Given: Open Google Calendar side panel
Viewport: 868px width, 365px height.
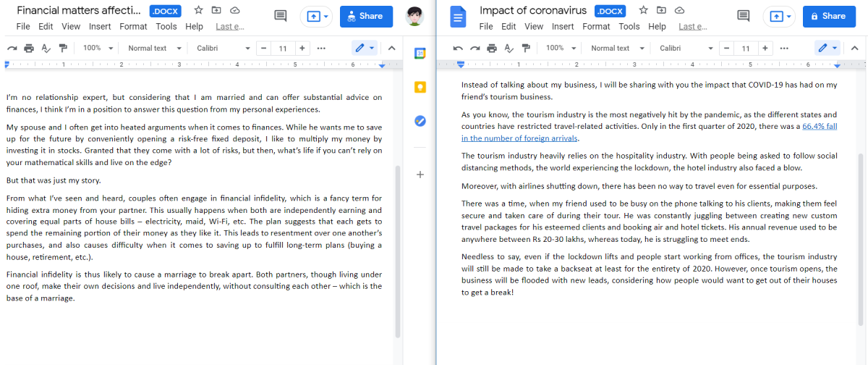Looking at the screenshot, I should tap(420, 53).
